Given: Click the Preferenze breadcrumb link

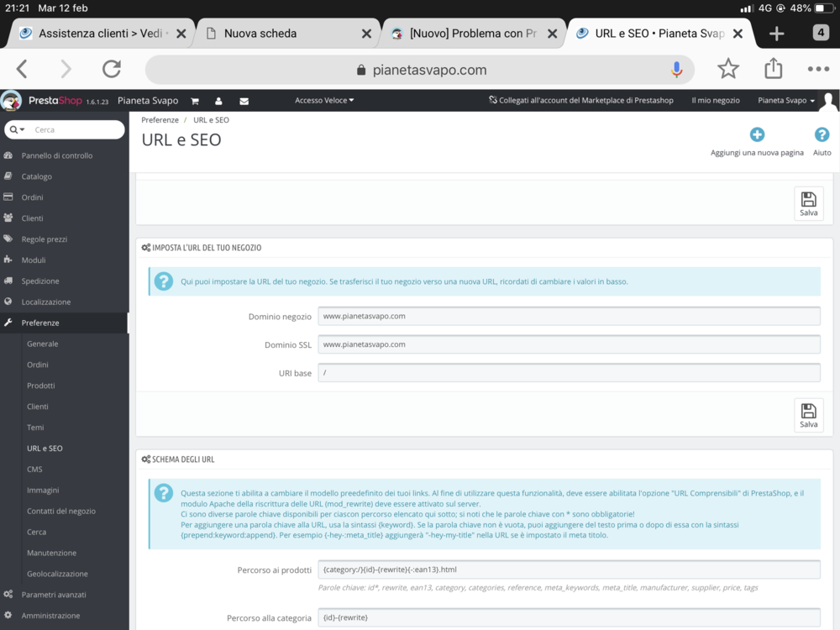Looking at the screenshot, I should click(x=160, y=120).
